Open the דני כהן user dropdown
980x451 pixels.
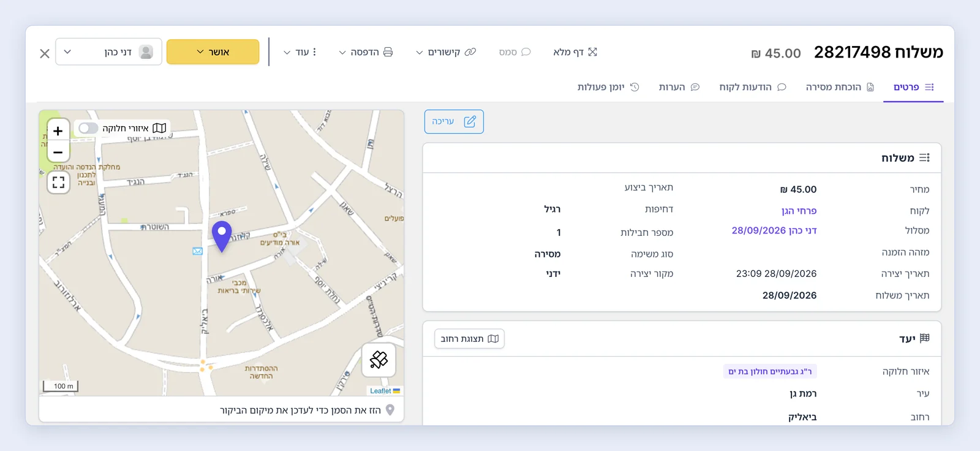[109, 52]
